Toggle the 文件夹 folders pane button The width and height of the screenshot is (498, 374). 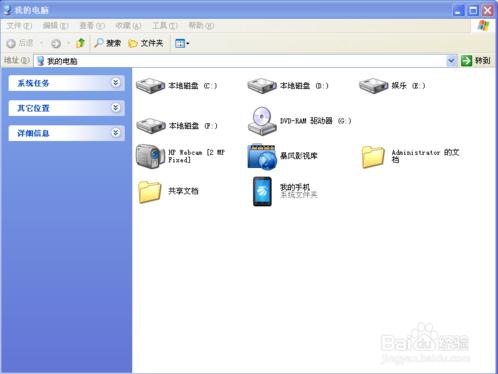[x=146, y=43]
